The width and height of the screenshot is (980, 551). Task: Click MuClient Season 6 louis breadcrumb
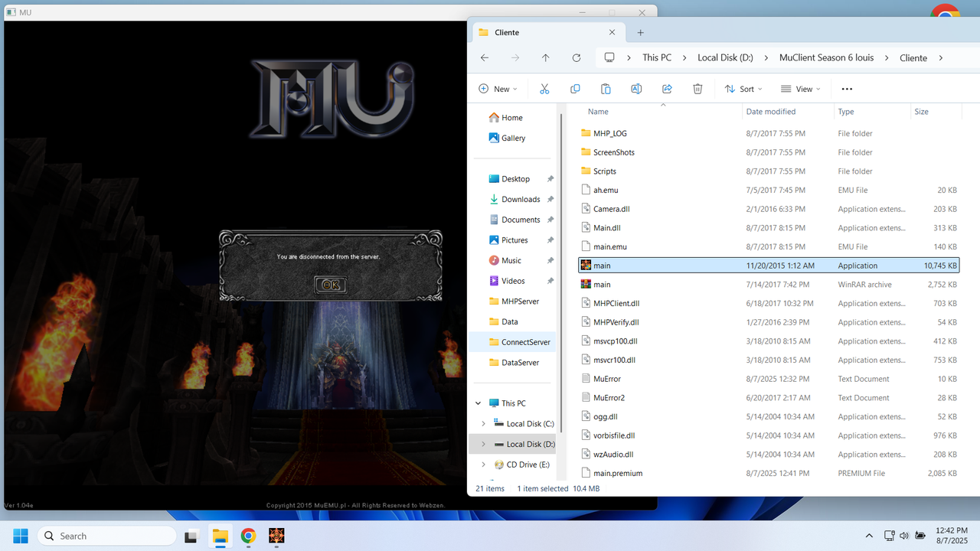pos(826,57)
